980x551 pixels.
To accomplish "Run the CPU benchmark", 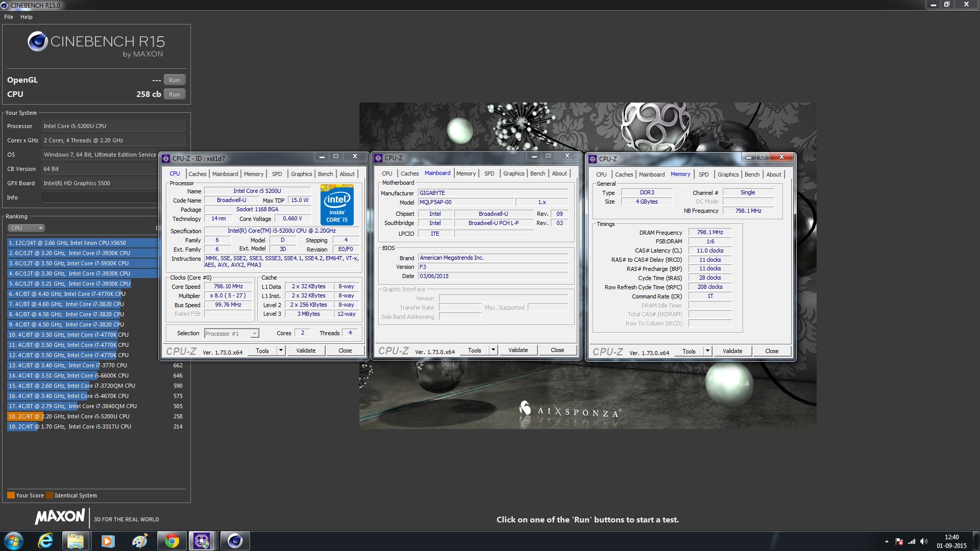I will (x=174, y=94).
